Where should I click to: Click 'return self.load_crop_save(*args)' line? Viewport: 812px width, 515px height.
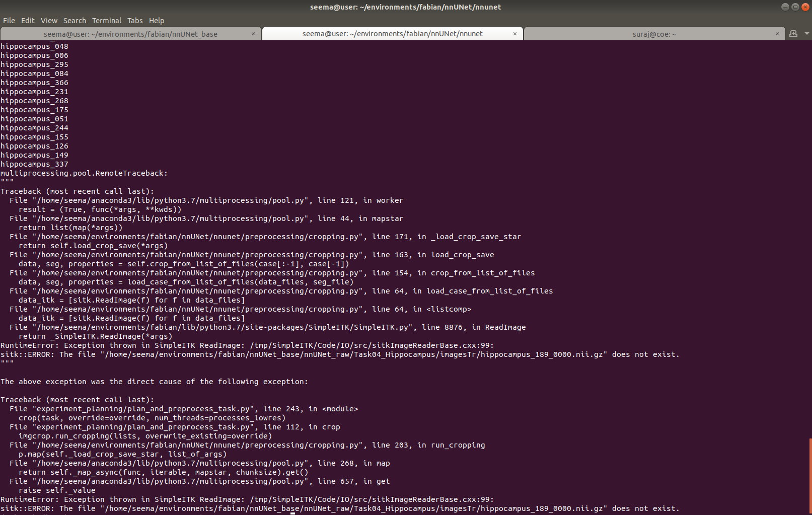pyautogui.click(x=93, y=246)
